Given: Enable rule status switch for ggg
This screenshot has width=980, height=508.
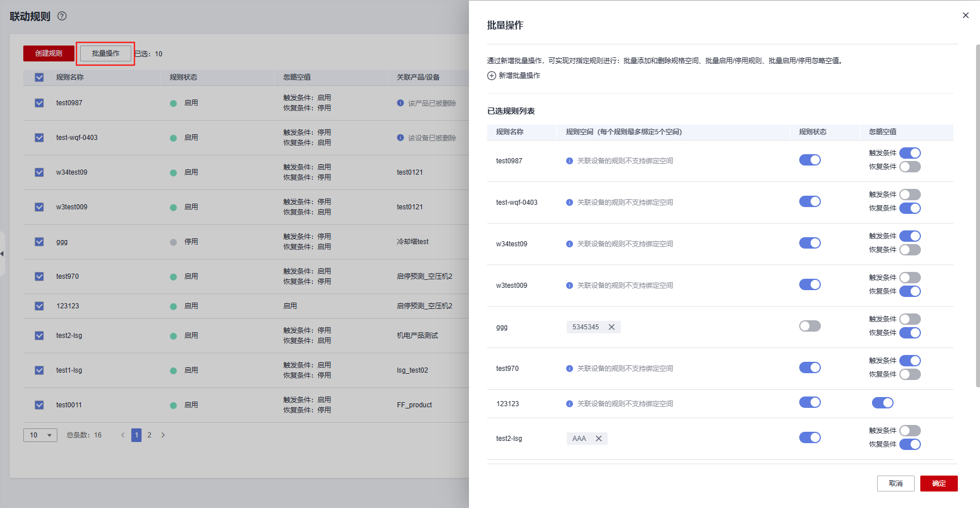Looking at the screenshot, I should coord(809,326).
